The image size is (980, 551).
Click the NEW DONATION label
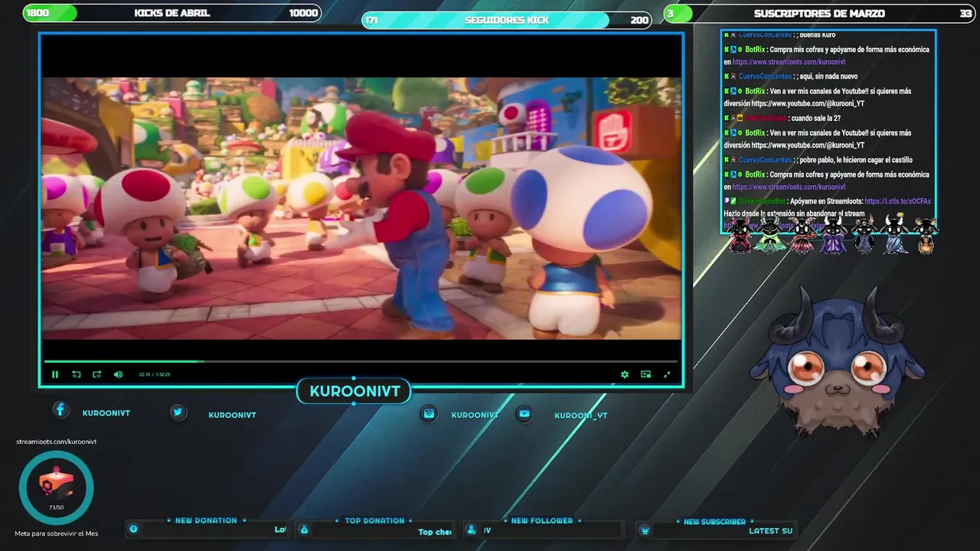point(206,520)
